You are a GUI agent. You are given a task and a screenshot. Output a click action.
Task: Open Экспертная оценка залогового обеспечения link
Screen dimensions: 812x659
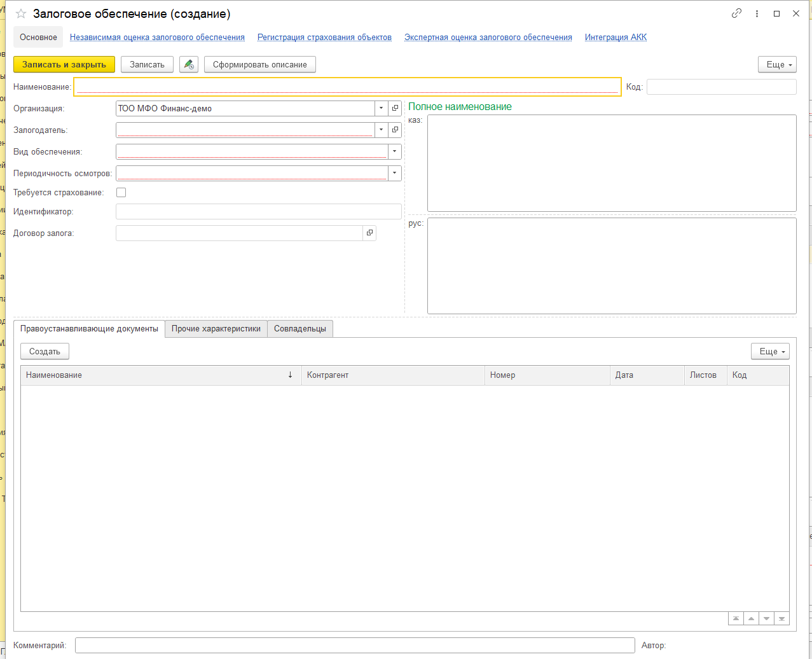[488, 37]
